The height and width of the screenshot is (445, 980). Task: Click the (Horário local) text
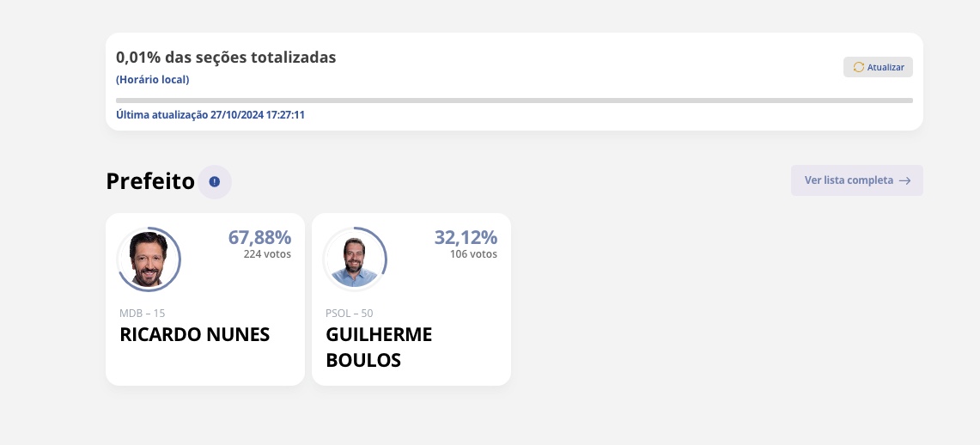tap(153, 80)
